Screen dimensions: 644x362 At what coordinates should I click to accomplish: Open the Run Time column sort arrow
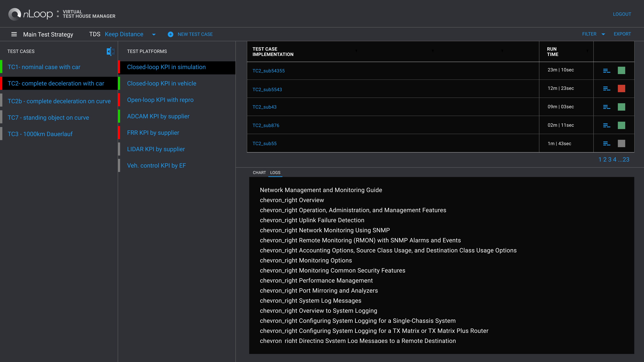[x=587, y=51]
